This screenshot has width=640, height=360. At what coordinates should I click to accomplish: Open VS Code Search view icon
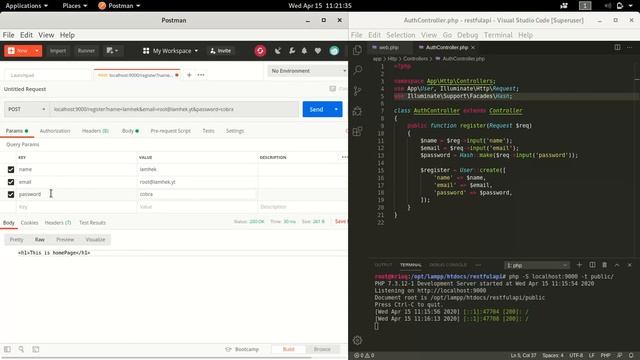[358, 70]
